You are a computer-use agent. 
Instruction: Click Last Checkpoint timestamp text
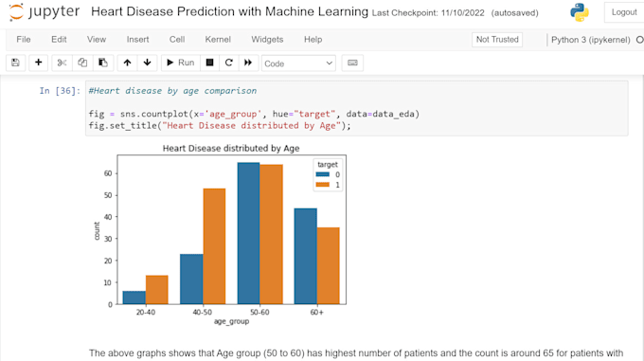click(428, 12)
